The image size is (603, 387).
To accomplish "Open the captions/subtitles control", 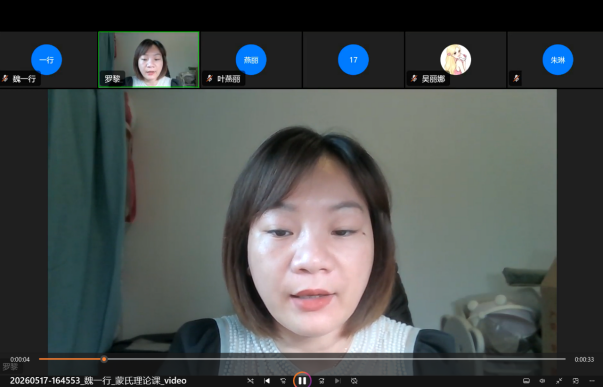I will click(x=526, y=381).
